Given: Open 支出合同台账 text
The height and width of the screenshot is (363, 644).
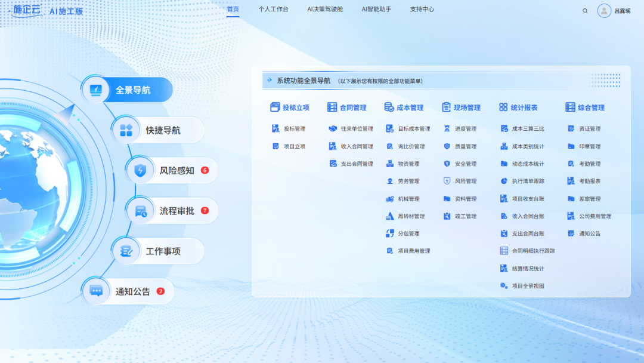Looking at the screenshot, I should click(x=528, y=233).
